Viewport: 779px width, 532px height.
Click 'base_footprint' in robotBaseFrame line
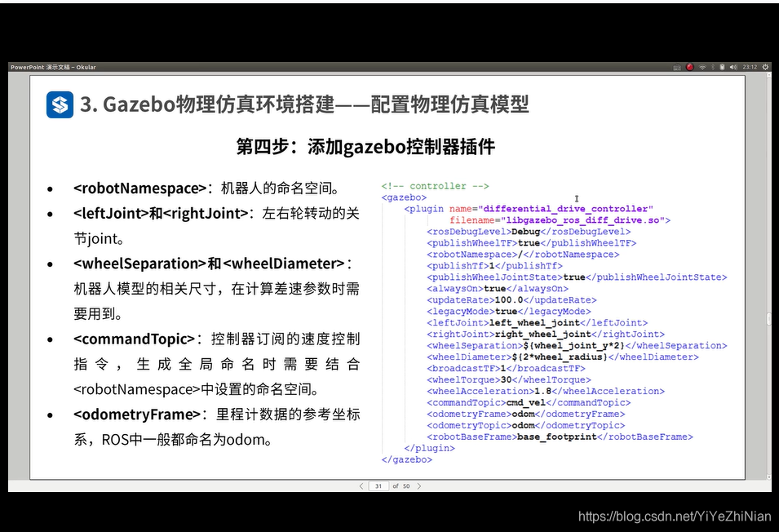557,437
